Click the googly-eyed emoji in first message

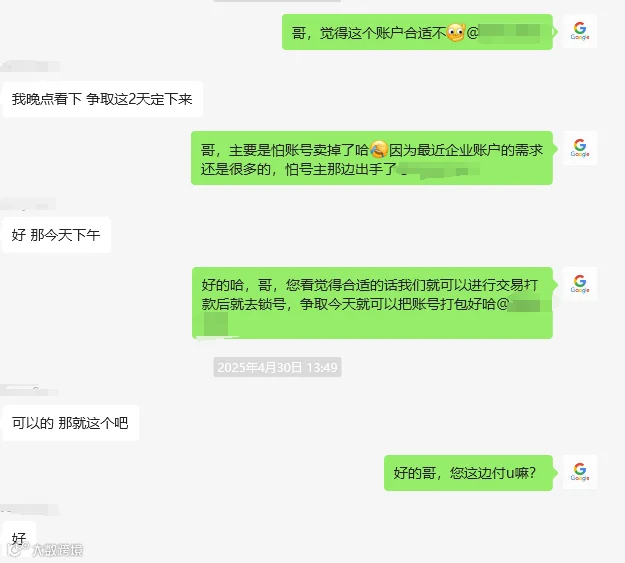[456, 32]
